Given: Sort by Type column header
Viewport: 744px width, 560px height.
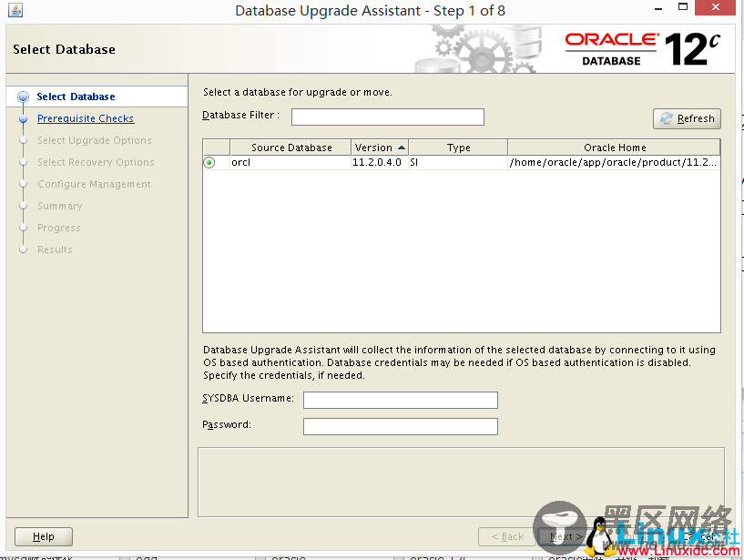Looking at the screenshot, I should (x=458, y=148).
